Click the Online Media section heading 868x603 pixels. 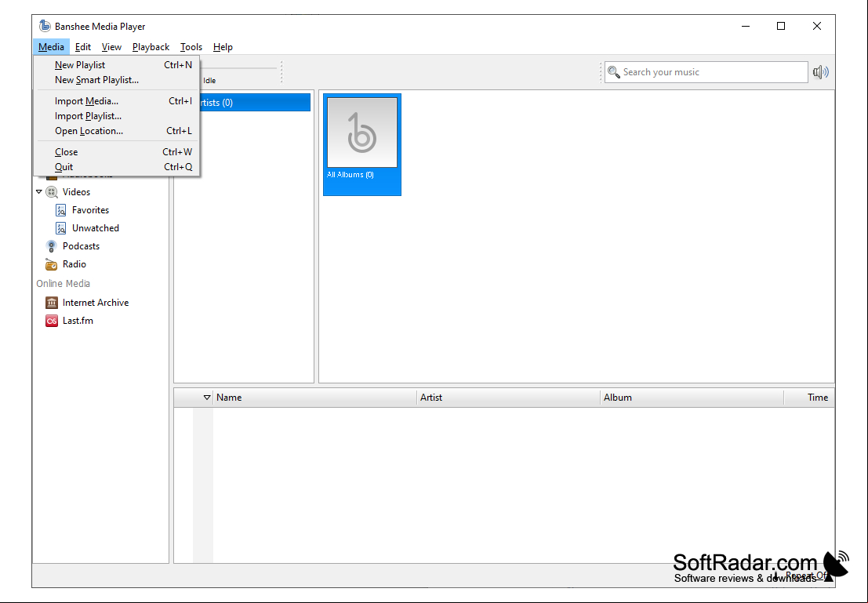click(63, 284)
